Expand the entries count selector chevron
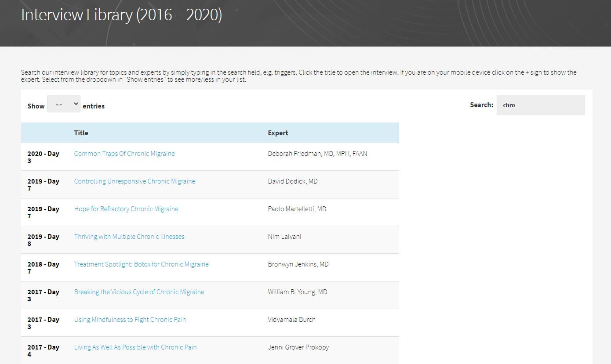 click(75, 104)
